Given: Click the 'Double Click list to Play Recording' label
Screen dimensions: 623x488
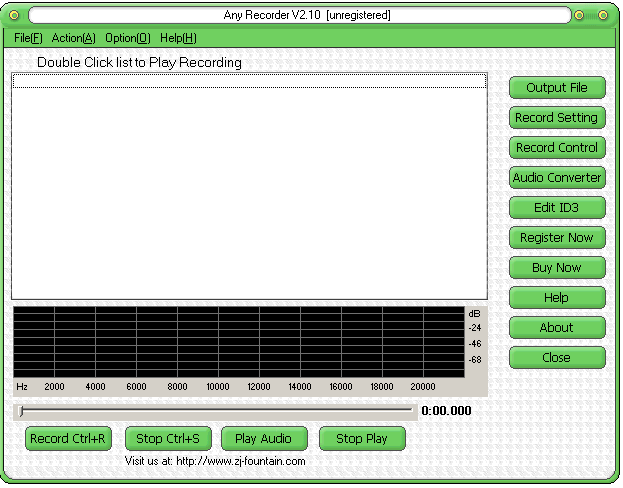Looking at the screenshot, I should pos(139,63).
